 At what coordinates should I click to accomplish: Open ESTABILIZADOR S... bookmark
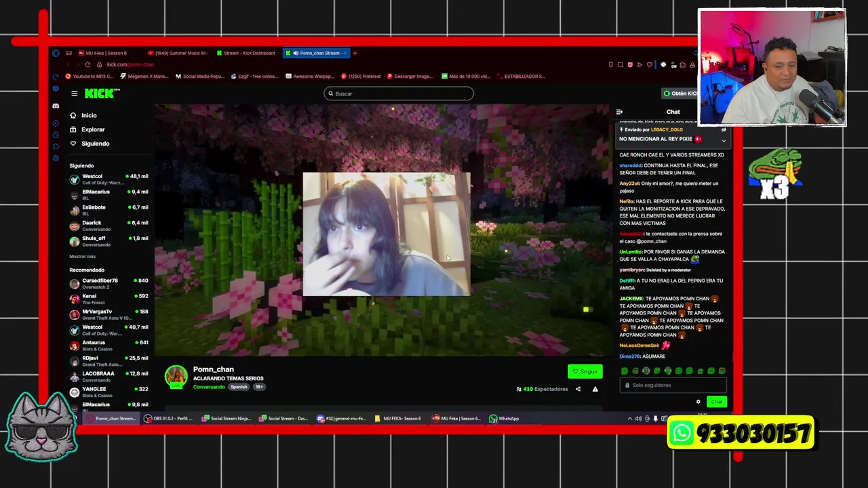[x=521, y=77]
